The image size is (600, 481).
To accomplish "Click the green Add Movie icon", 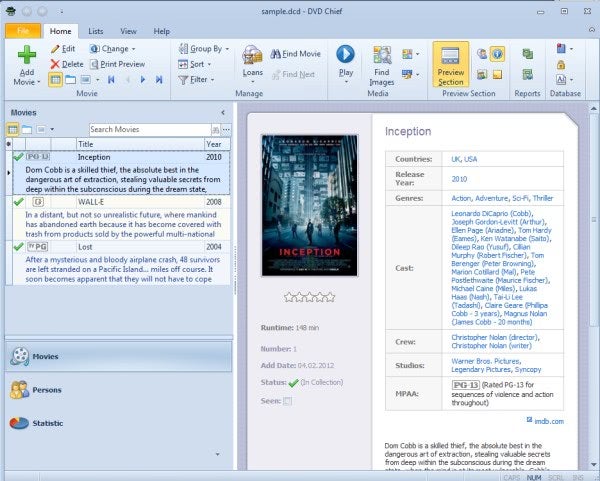I will 27,57.
